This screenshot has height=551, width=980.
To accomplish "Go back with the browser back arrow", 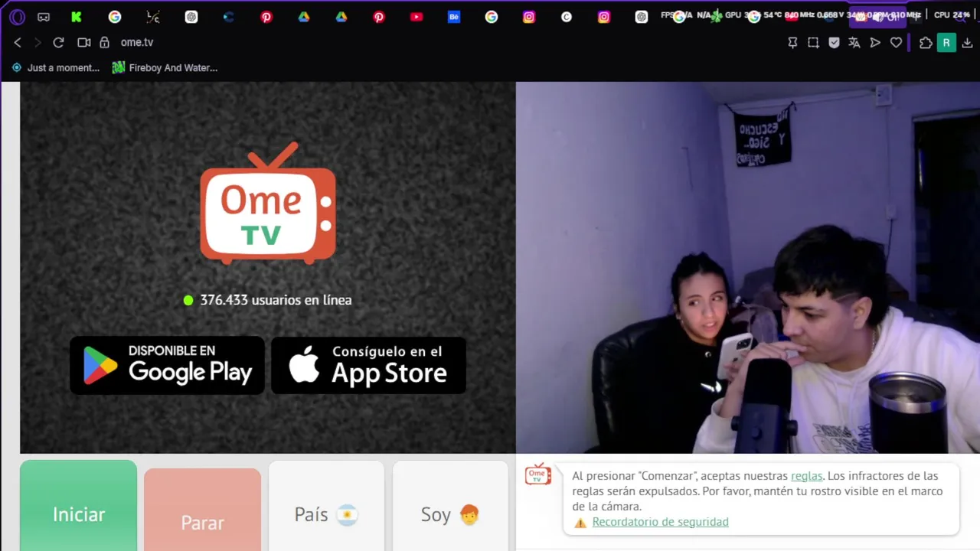I will pos(18,43).
